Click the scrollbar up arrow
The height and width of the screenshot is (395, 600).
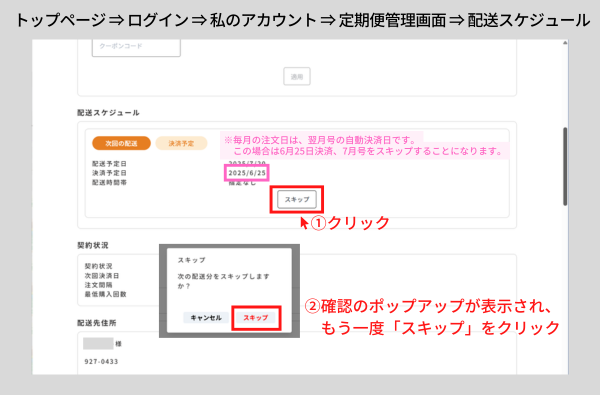tap(565, 43)
